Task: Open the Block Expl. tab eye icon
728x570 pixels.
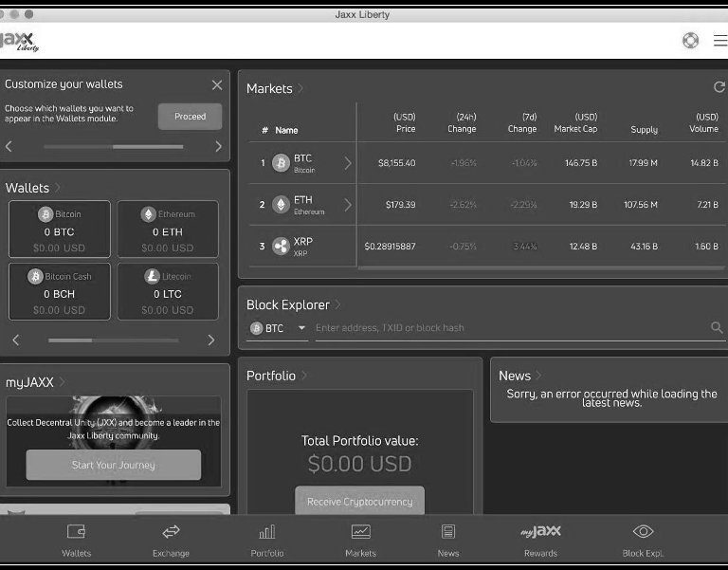Action: click(x=643, y=531)
